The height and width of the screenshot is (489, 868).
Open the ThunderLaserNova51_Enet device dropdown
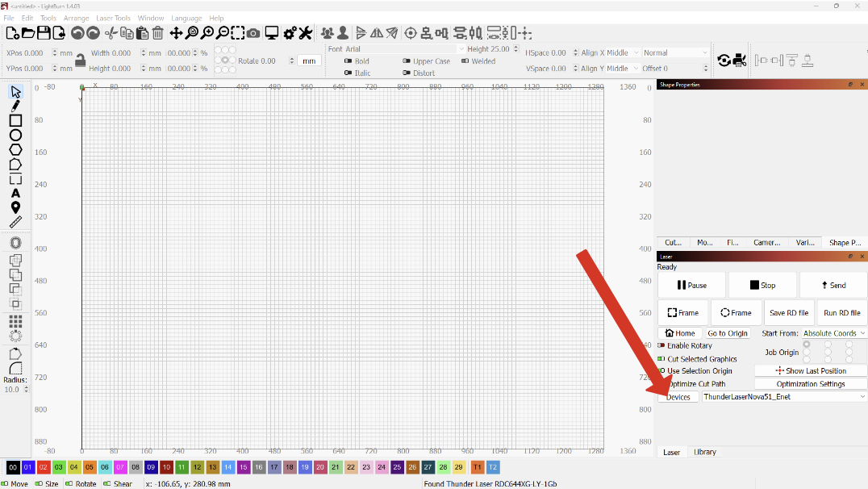tap(784, 396)
